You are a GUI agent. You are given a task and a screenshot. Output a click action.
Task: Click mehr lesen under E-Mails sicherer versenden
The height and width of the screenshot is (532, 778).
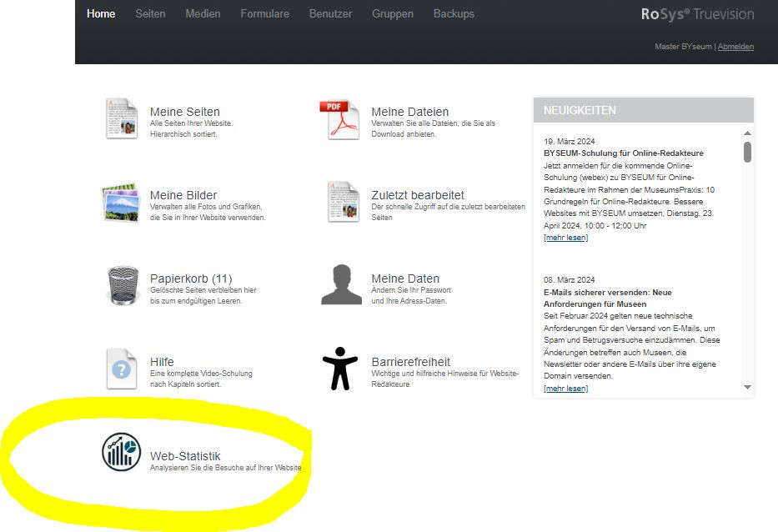point(565,389)
